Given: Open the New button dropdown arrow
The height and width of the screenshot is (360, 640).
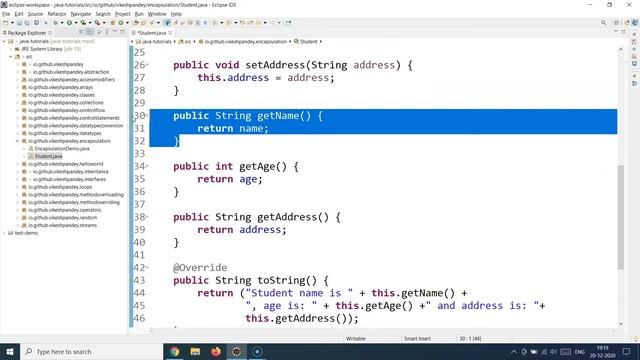Looking at the screenshot, I should pos(12,23).
